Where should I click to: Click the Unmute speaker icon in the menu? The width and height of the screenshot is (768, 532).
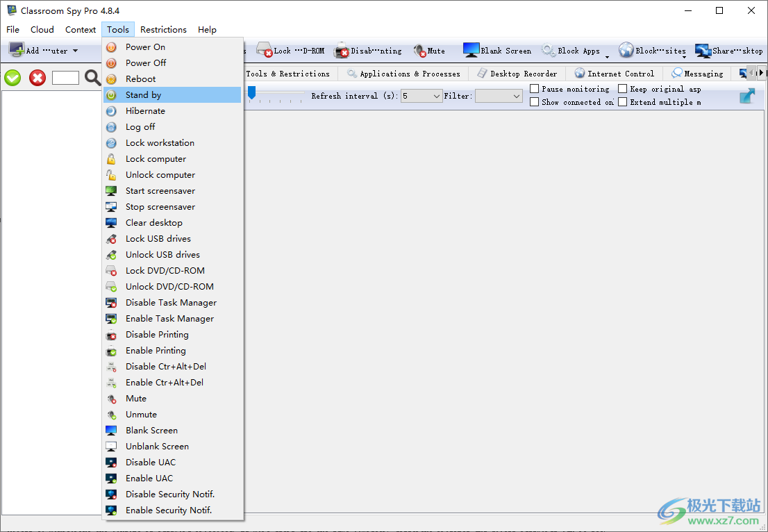coord(112,415)
